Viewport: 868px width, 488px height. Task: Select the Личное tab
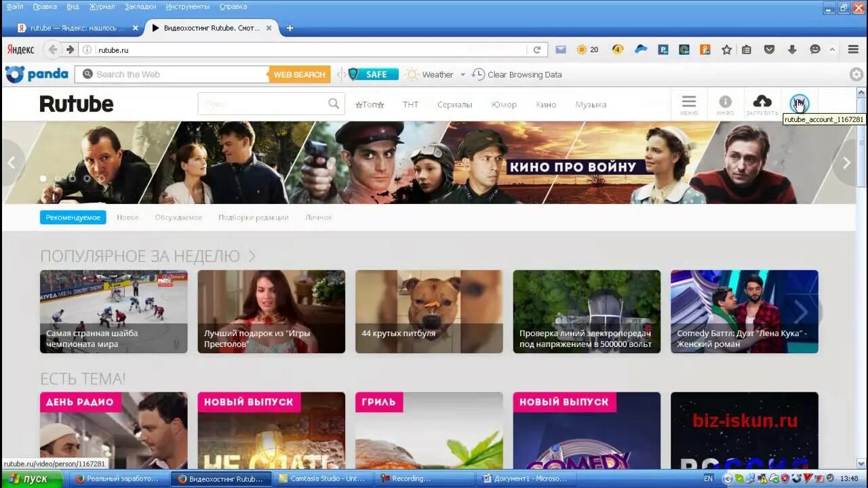tap(319, 218)
